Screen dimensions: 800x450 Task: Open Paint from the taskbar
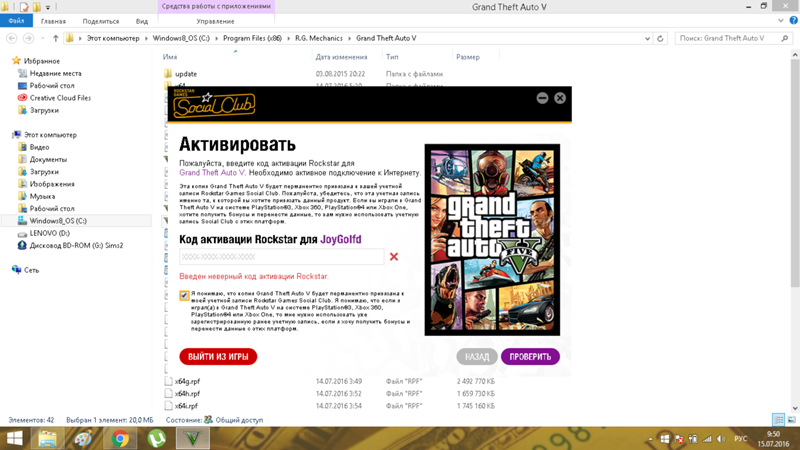tap(84, 439)
